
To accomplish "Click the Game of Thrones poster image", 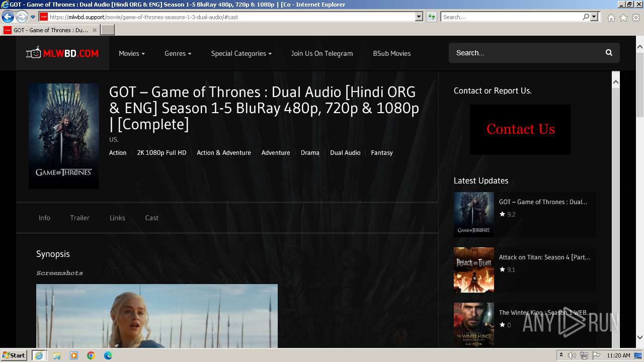I will [64, 136].
